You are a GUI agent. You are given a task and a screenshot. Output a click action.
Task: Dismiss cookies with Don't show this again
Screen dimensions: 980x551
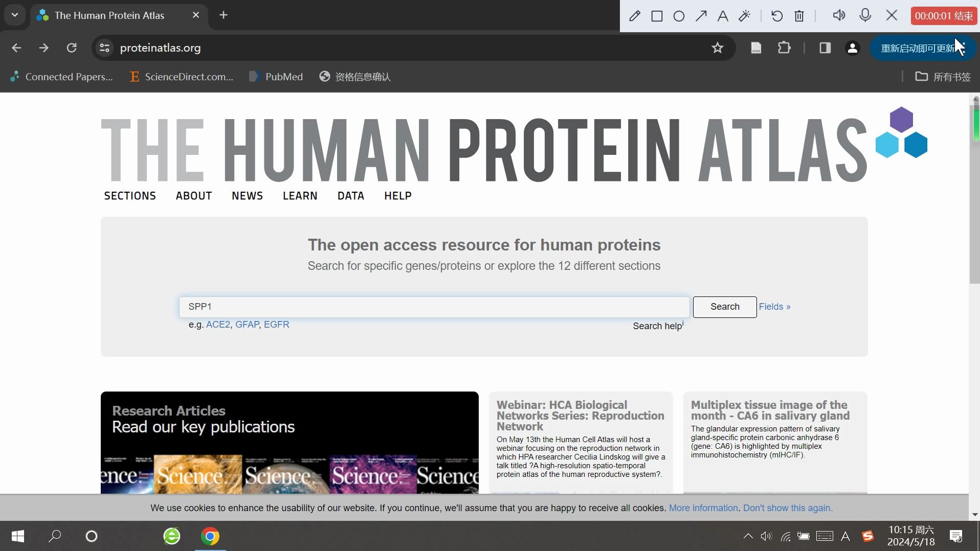click(x=788, y=508)
